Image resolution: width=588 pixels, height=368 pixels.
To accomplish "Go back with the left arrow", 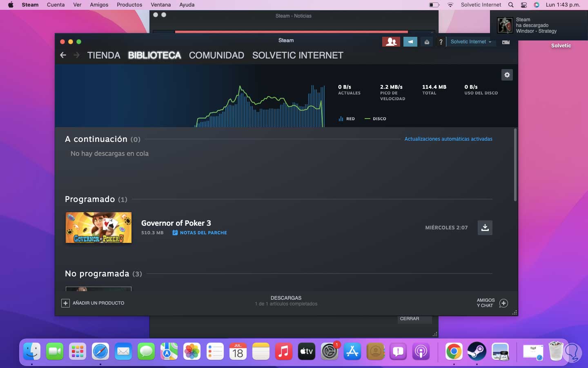I will pyautogui.click(x=63, y=55).
